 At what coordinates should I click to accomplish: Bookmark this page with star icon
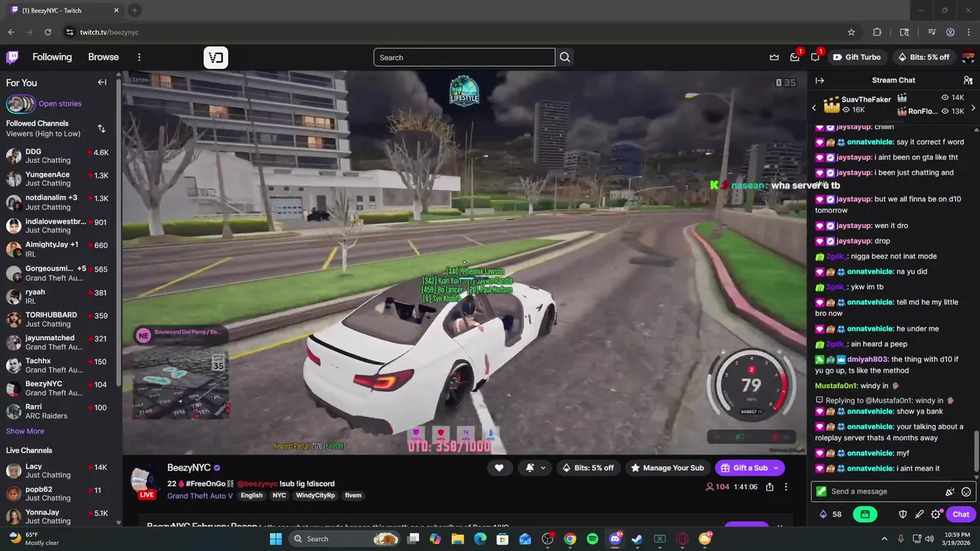(851, 32)
